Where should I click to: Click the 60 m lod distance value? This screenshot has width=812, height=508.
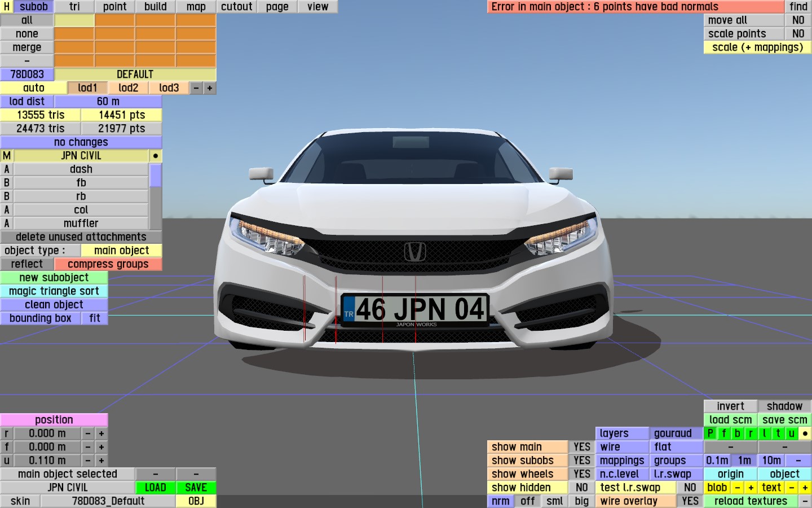[108, 102]
